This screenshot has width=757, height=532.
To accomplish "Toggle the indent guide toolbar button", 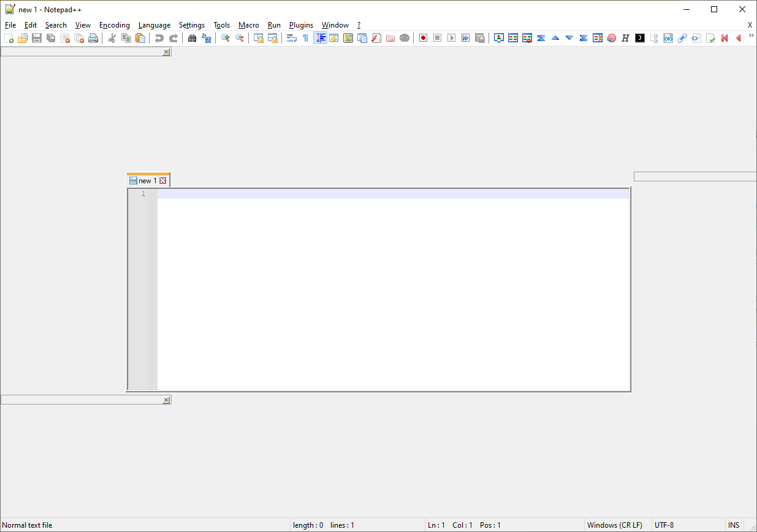I will 320,38.
